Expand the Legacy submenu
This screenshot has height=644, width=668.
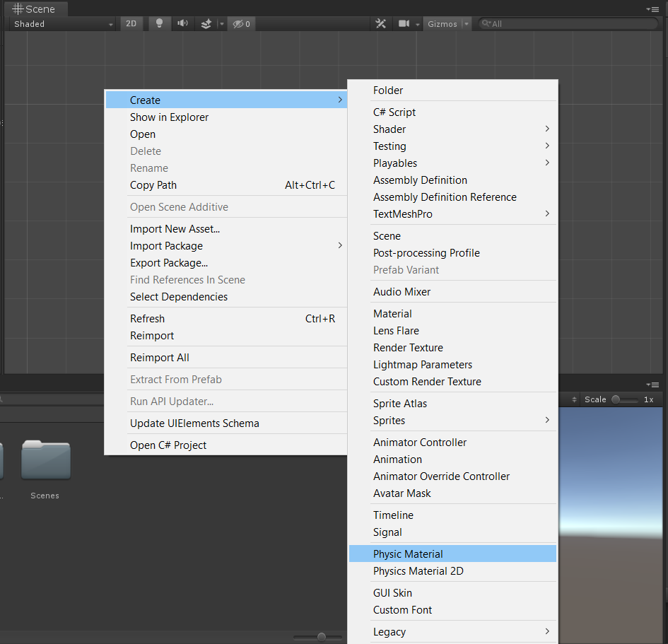click(x=452, y=632)
